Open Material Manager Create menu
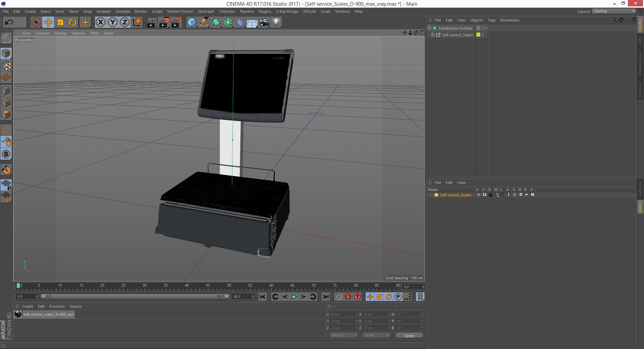Screen dimensions: 644x349 pyautogui.click(x=28, y=306)
